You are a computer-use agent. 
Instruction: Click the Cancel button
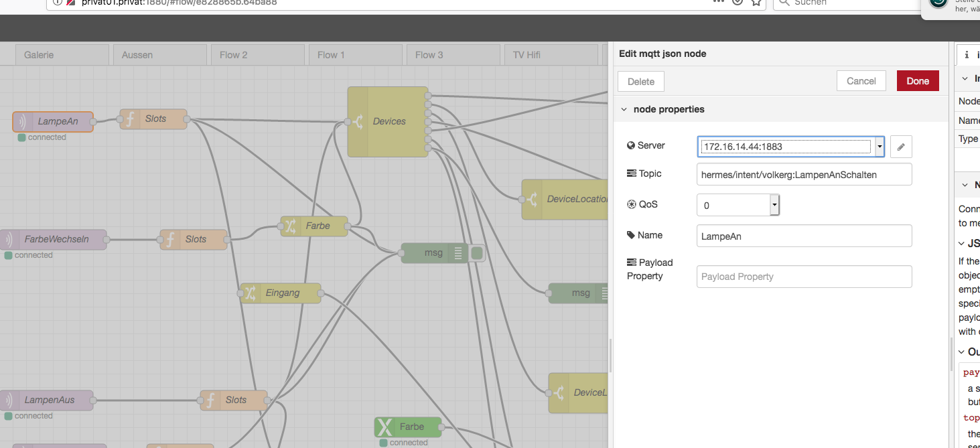coord(861,81)
